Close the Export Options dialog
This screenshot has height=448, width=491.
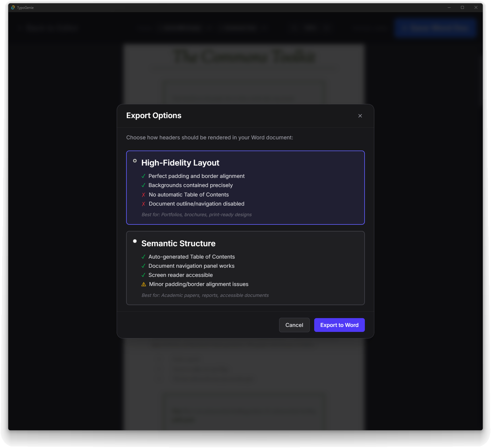click(x=360, y=116)
